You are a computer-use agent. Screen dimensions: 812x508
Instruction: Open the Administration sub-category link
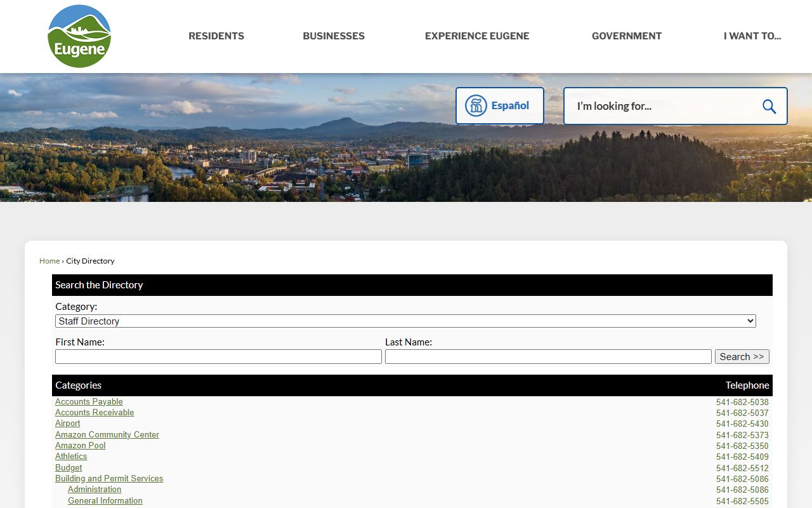coord(95,490)
